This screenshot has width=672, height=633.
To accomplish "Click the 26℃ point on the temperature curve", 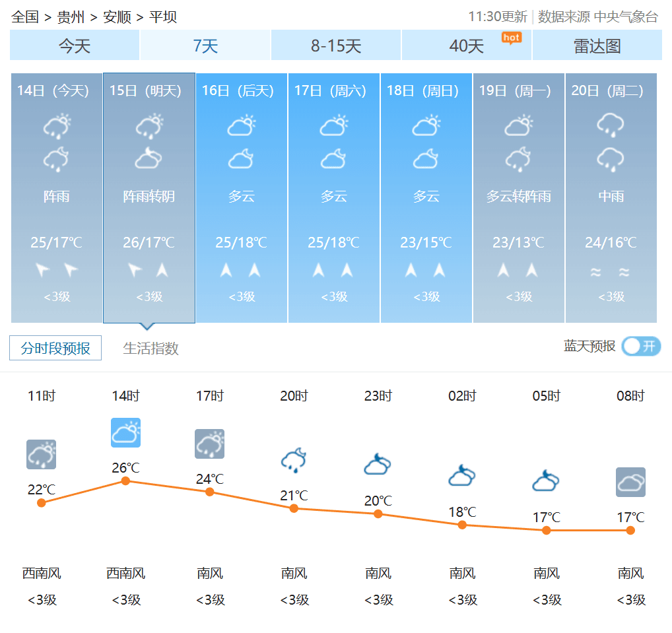I will (x=125, y=481).
